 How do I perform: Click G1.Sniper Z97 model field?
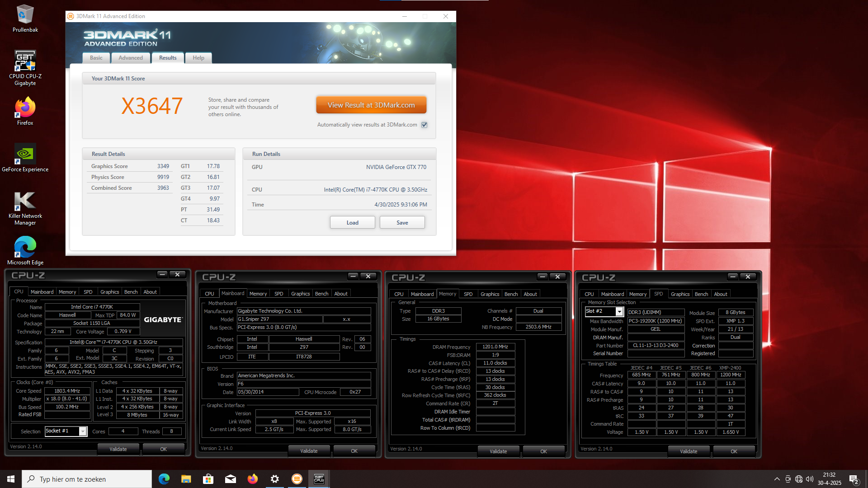[280, 319]
